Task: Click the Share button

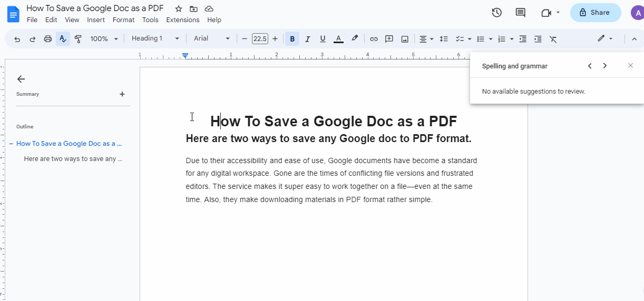Action: pyautogui.click(x=596, y=13)
